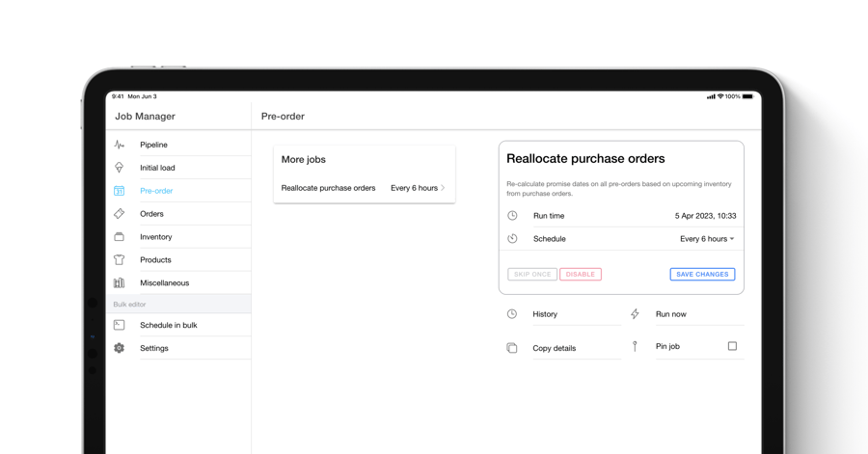Click the Save Changes button
The height and width of the screenshot is (454, 868).
click(x=702, y=275)
